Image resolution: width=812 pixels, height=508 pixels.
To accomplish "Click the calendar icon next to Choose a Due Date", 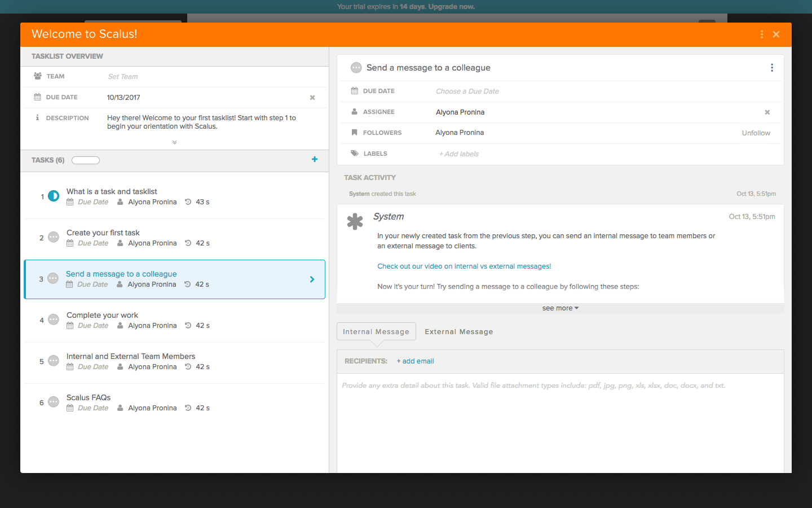I will coord(355,91).
